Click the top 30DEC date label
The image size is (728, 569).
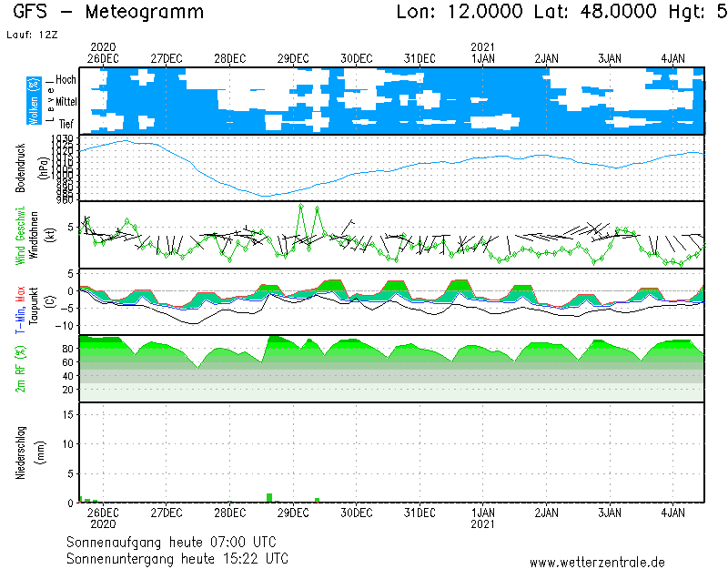coord(357,59)
